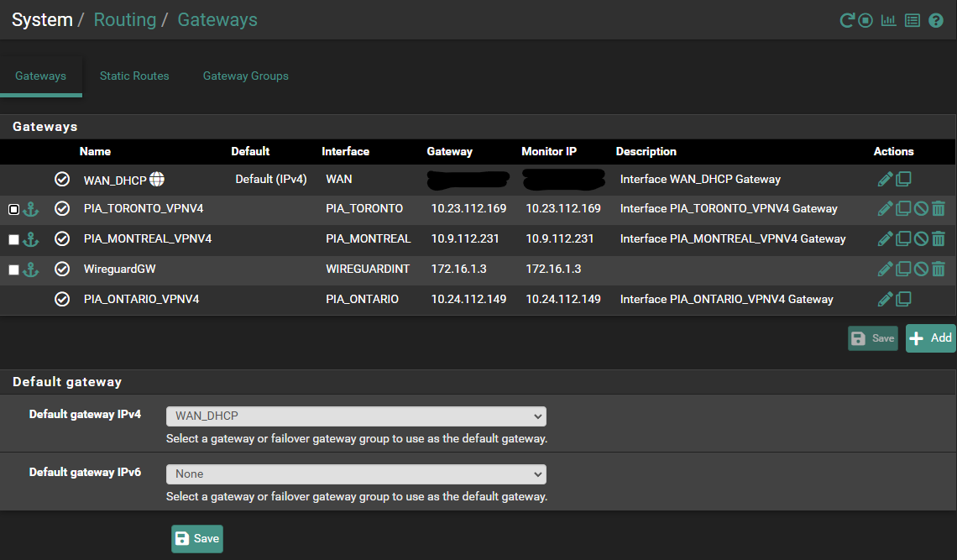Click the Default (IPv4) cell

pos(271,179)
